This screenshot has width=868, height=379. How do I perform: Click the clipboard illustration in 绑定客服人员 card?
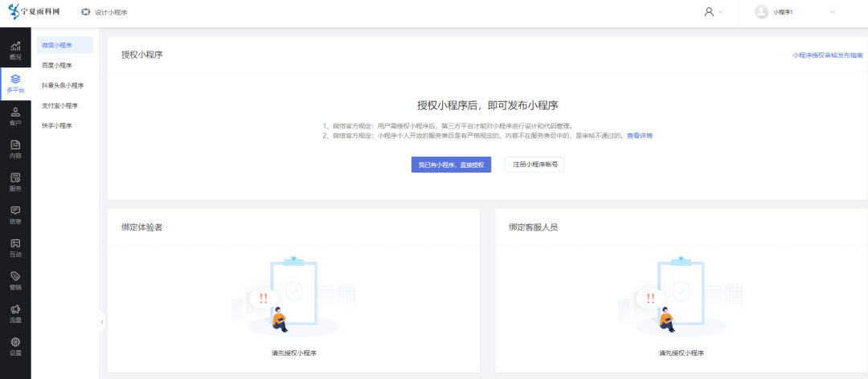point(682,296)
